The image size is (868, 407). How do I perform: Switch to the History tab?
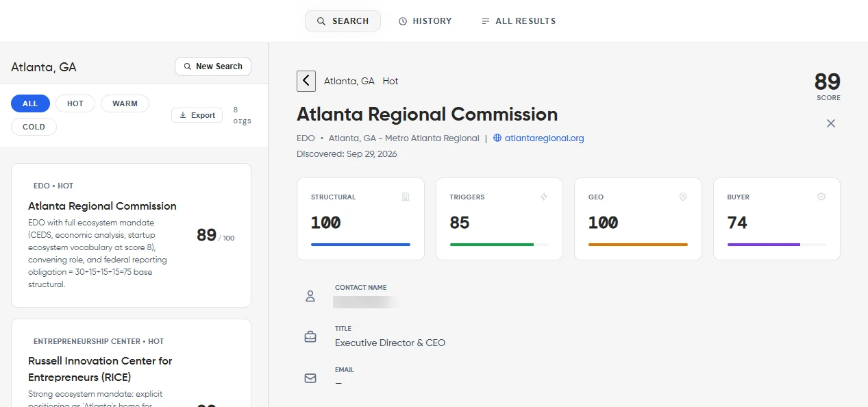[x=425, y=21]
